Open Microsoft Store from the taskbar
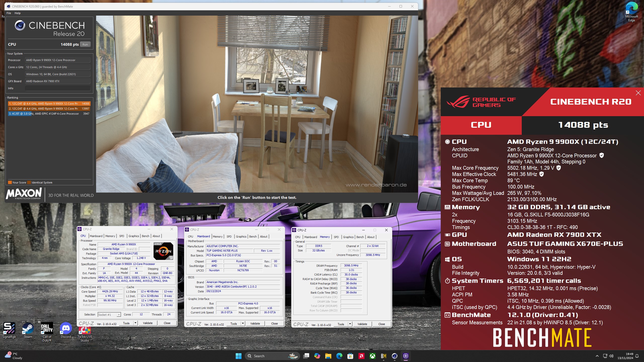Image resolution: width=644 pixels, height=362 pixels. click(x=350, y=356)
